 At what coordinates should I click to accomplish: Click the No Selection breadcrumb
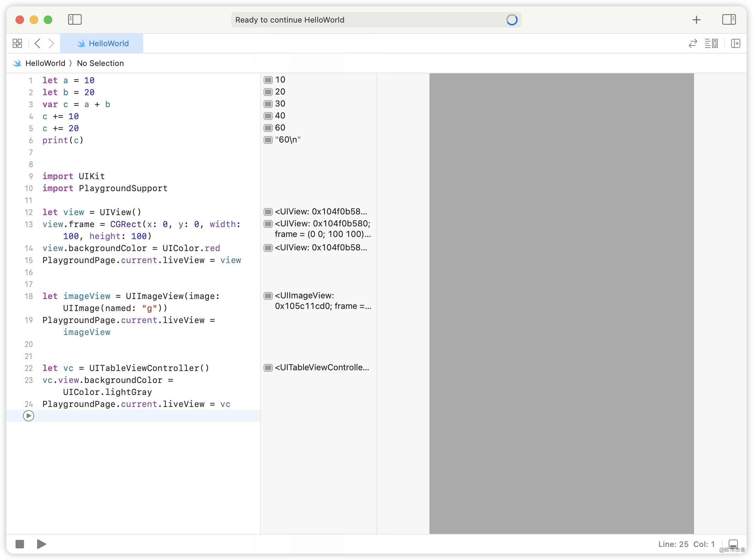coord(100,63)
